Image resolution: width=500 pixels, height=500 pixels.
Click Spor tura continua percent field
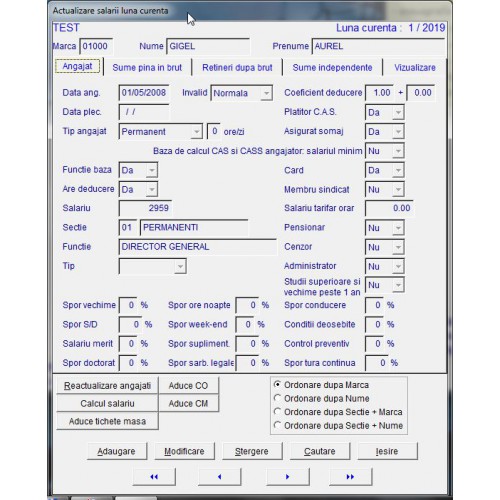377,363
